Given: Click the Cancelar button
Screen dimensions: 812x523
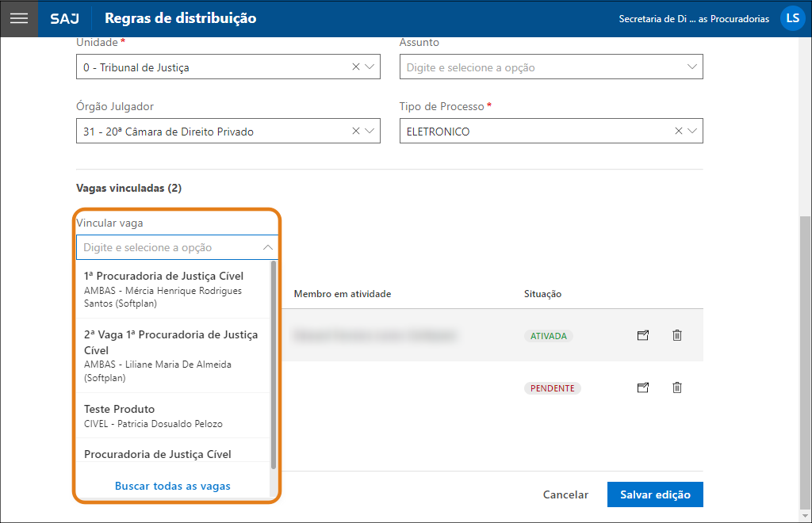Looking at the screenshot, I should click(565, 494).
